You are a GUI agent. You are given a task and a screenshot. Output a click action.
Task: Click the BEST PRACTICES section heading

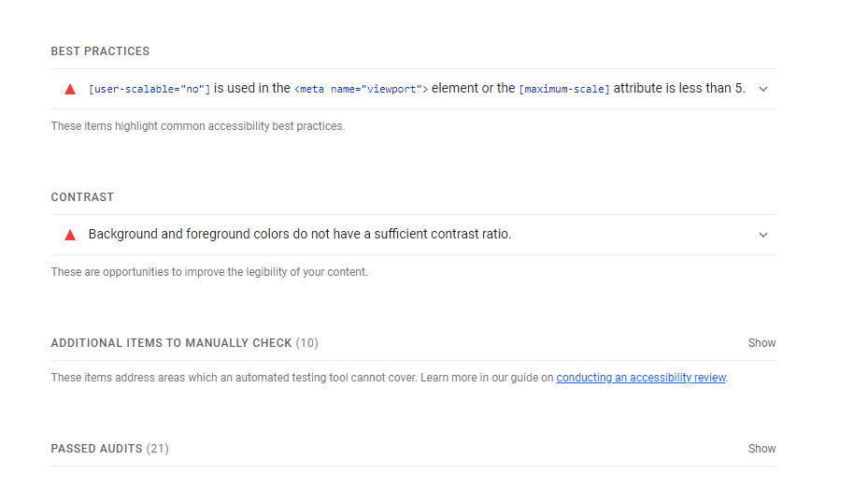(x=100, y=51)
